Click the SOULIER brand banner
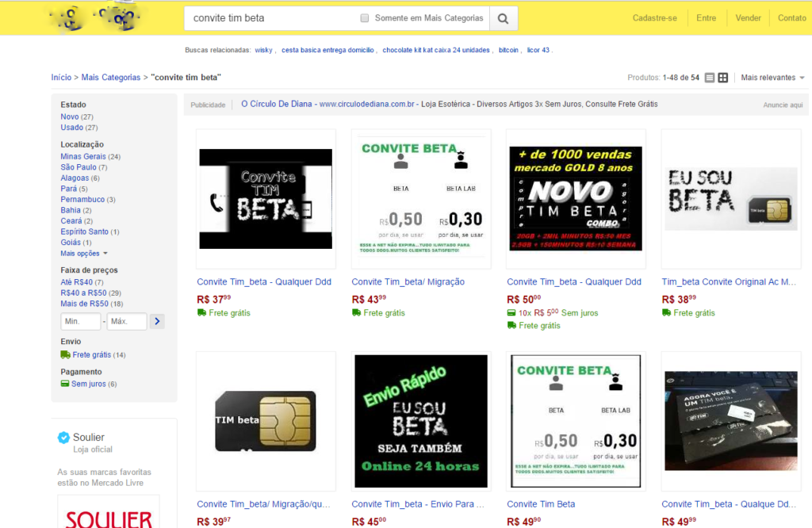The image size is (812, 528). [109, 512]
